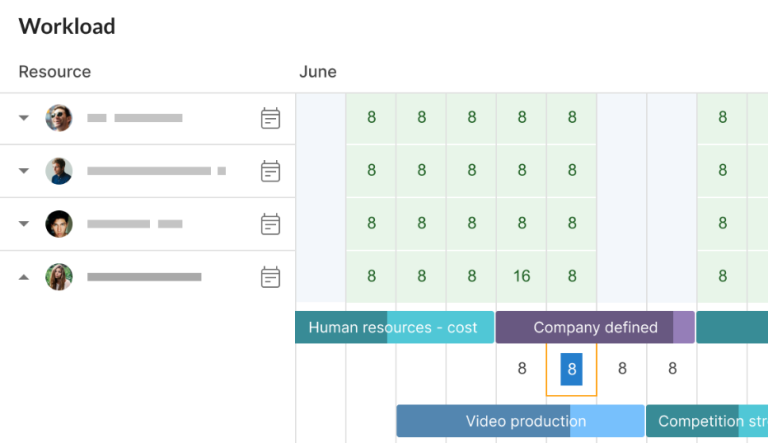768x443 pixels.
Task: Collapse the fourth resource row
Action: coord(24,277)
